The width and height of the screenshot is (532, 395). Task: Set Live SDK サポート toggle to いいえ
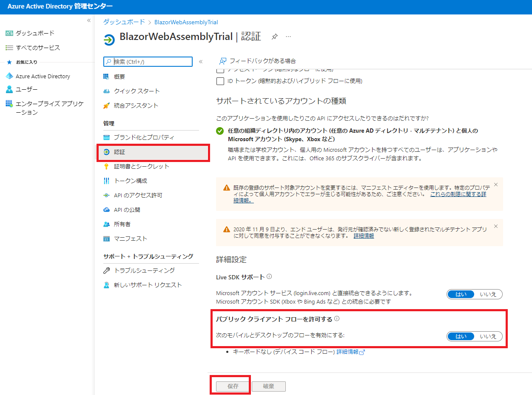click(488, 294)
